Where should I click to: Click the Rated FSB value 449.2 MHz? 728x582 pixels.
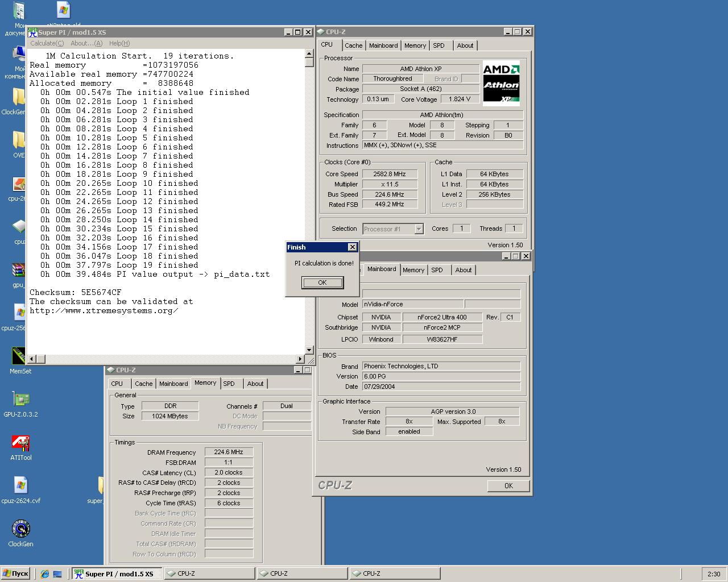tap(390, 204)
